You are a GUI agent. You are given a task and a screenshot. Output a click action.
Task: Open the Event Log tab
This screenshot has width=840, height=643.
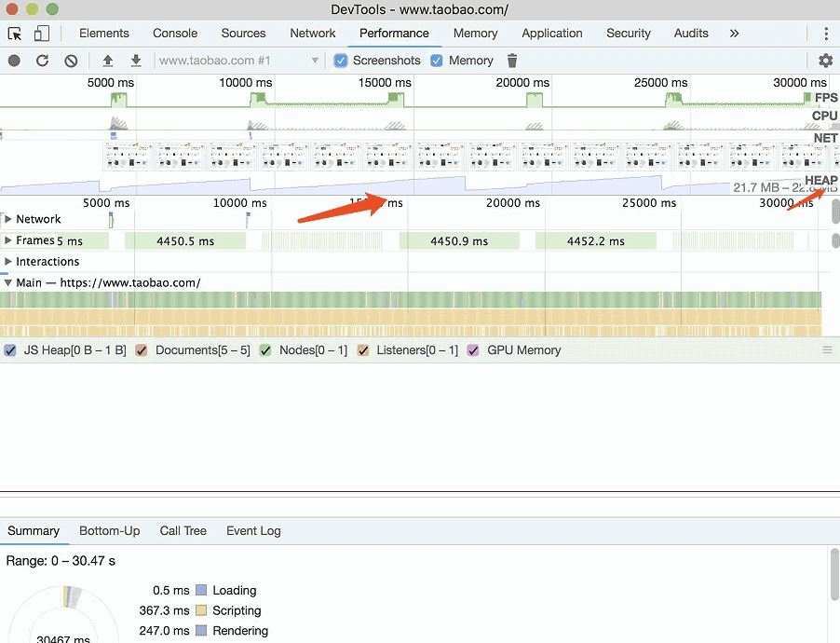pyautogui.click(x=253, y=531)
